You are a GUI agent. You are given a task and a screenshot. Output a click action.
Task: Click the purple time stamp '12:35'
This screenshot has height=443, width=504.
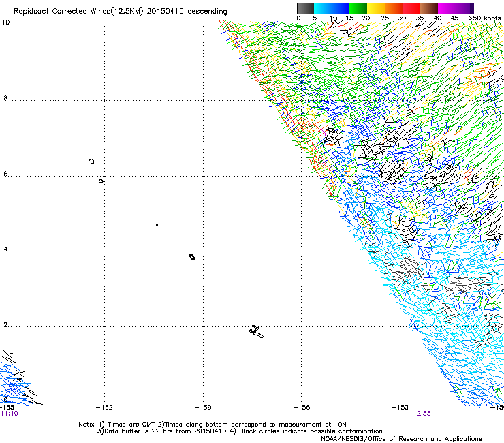422,414
